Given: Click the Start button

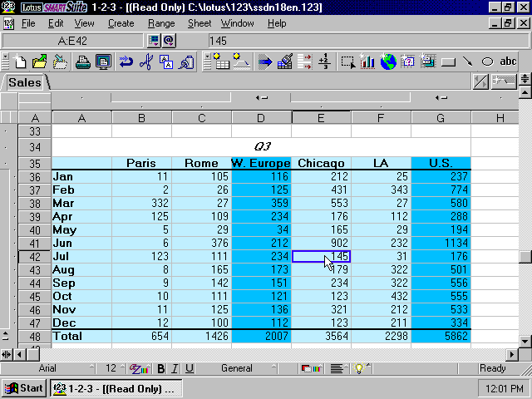Looking at the screenshot, I should pyautogui.click(x=24, y=388).
